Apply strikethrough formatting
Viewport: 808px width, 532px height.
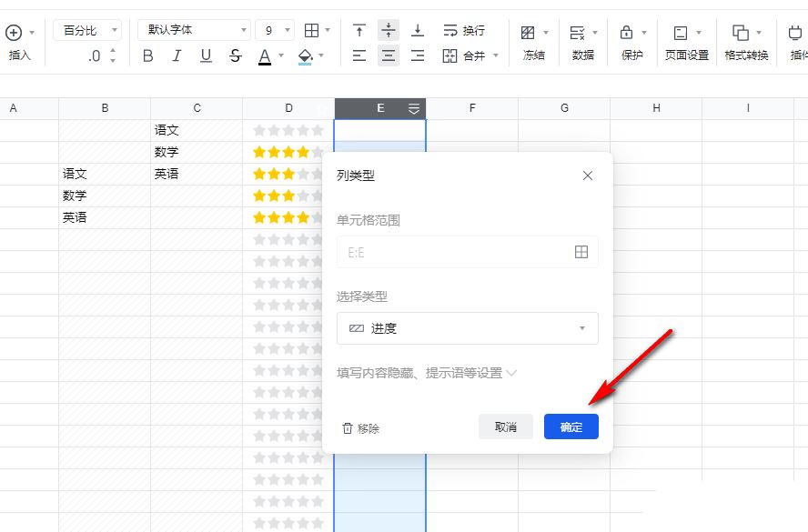point(234,55)
